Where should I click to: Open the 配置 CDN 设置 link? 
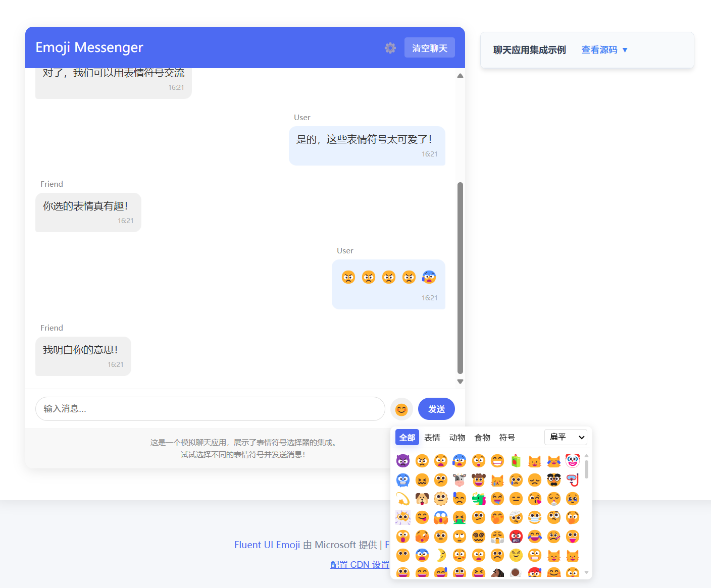[x=360, y=564]
